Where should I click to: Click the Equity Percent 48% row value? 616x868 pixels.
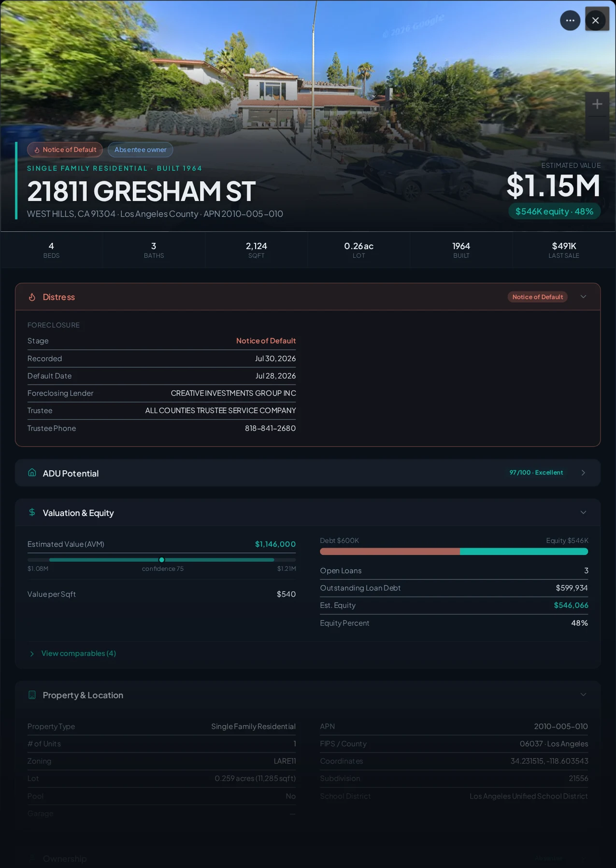tap(579, 623)
